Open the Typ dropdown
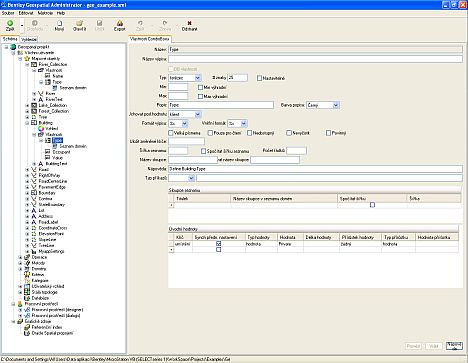Image resolution: width=468 pixels, height=363 pixels. click(x=198, y=78)
